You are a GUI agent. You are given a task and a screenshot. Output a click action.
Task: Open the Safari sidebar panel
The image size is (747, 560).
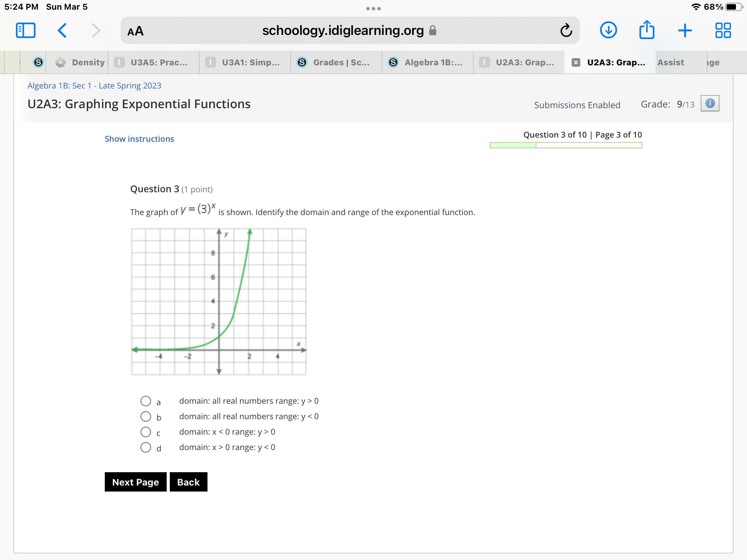pos(26,30)
